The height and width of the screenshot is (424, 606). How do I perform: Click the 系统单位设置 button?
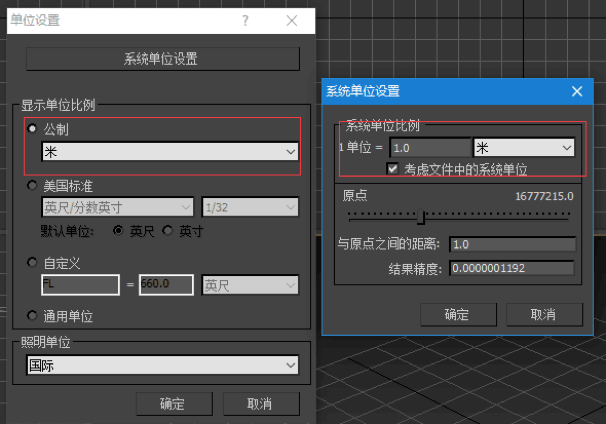coord(160,59)
